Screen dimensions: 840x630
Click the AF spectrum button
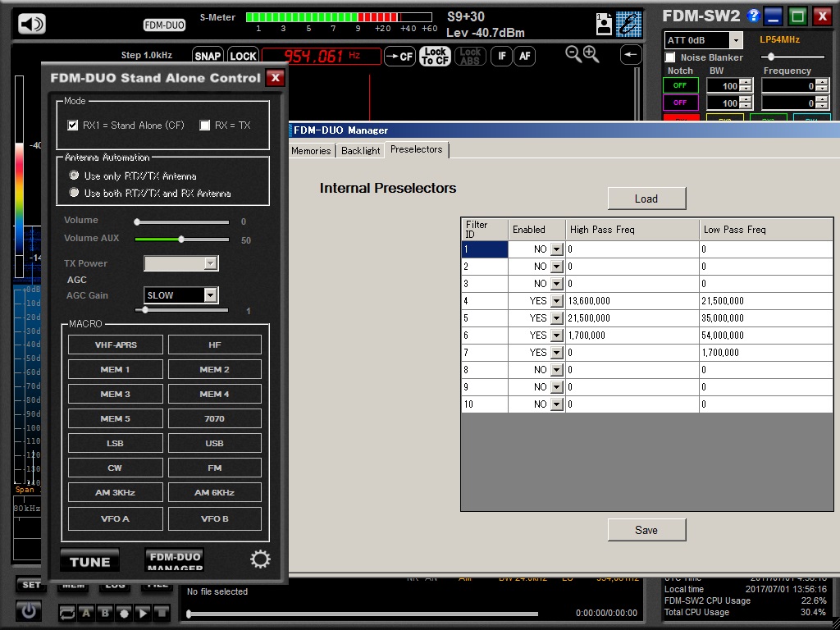coord(524,56)
